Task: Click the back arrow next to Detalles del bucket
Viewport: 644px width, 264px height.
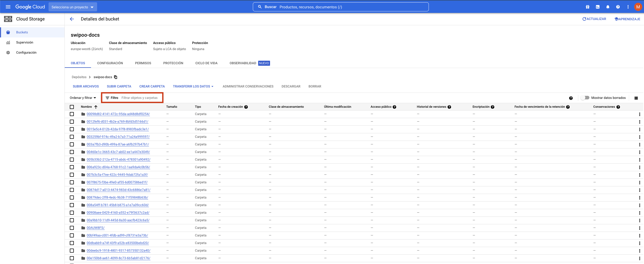Action: pos(72,19)
